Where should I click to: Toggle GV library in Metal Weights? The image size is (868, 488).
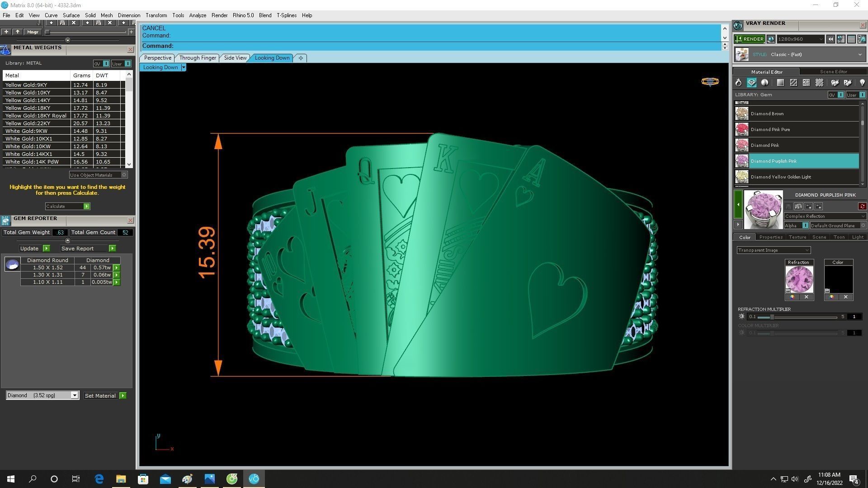(101, 64)
